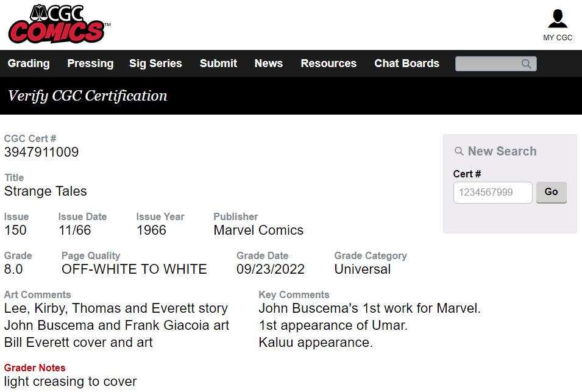Focus the navigation bar search box
Image resolution: width=582 pixels, height=392 pixels.
point(495,64)
